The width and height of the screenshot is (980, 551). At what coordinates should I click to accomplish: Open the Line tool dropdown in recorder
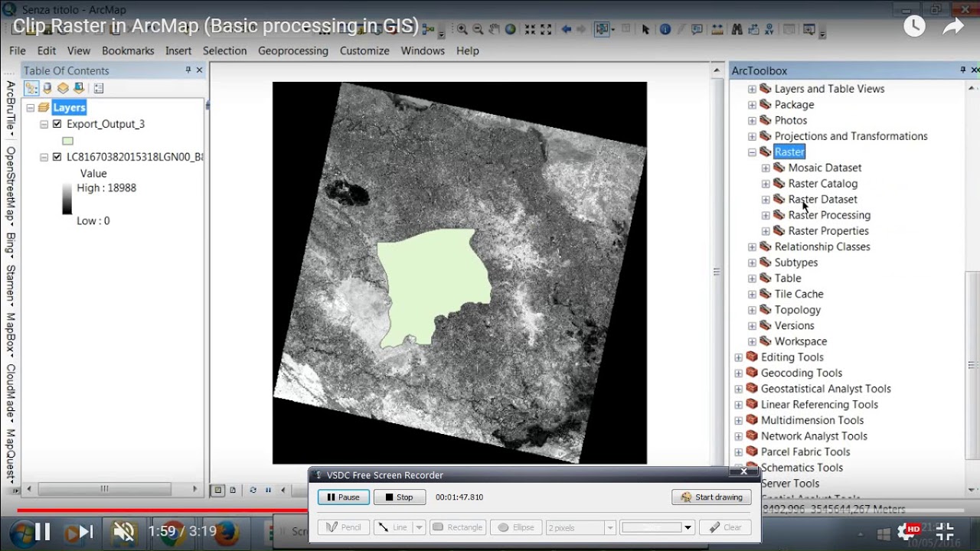coord(419,527)
